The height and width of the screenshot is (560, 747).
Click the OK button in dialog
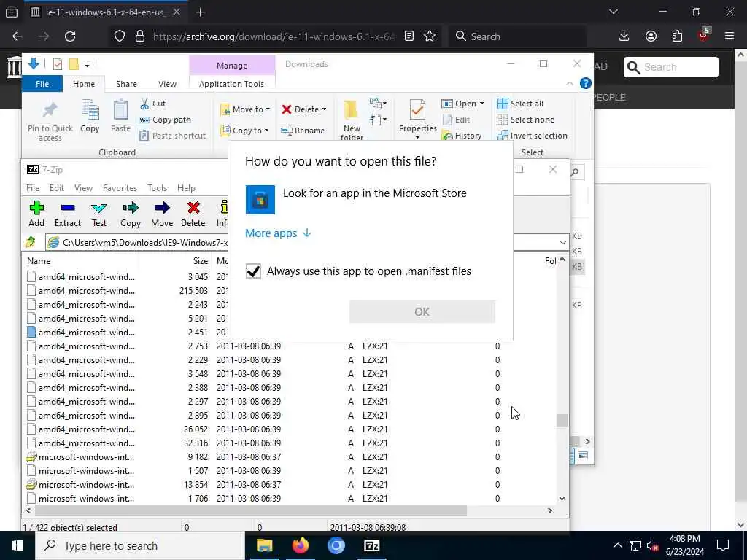click(422, 312)
